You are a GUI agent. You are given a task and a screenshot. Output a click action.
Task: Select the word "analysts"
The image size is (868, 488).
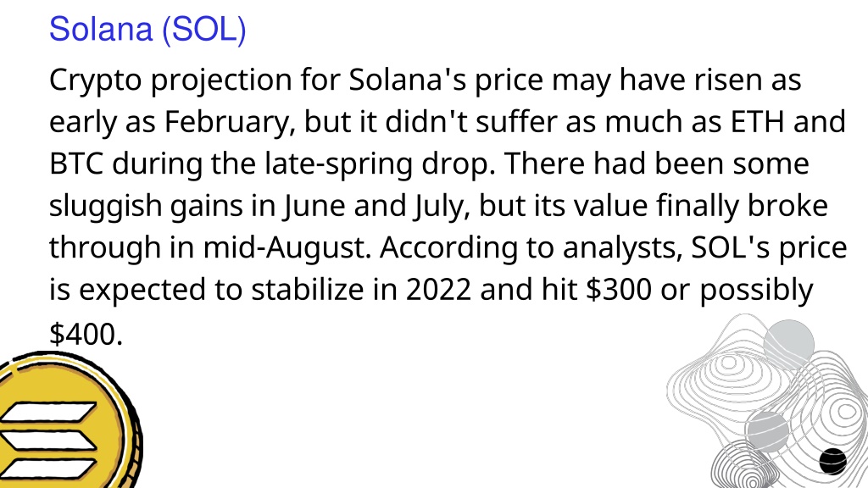(x=623, y=248)
